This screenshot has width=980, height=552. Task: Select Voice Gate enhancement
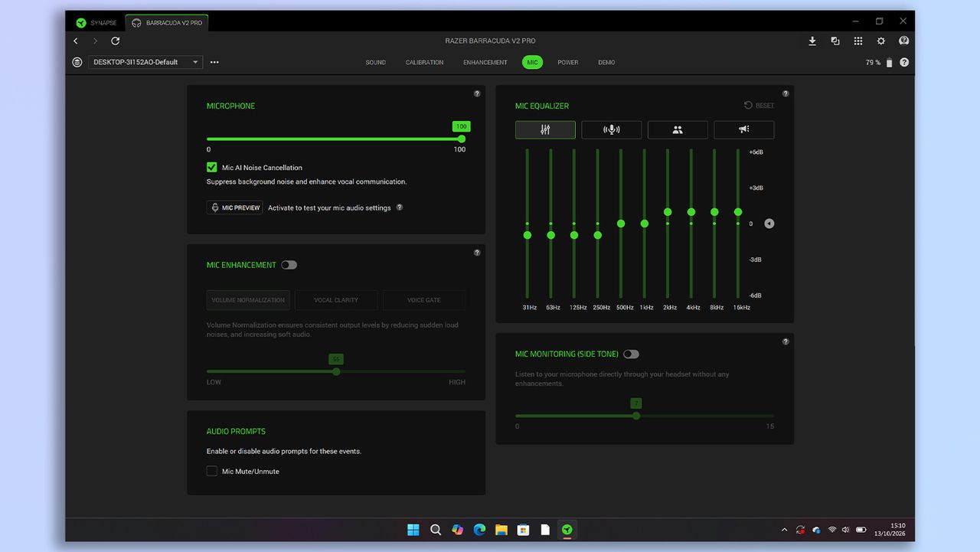tap(424, 300)
